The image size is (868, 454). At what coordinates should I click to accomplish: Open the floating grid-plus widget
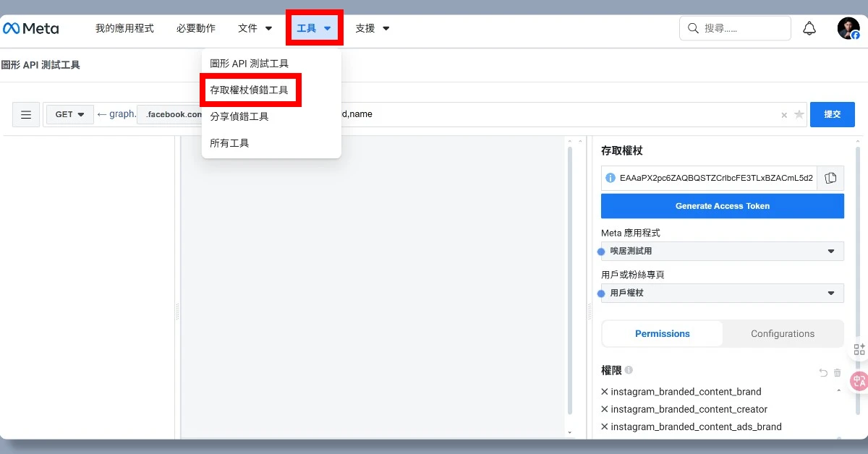(859, 349)
